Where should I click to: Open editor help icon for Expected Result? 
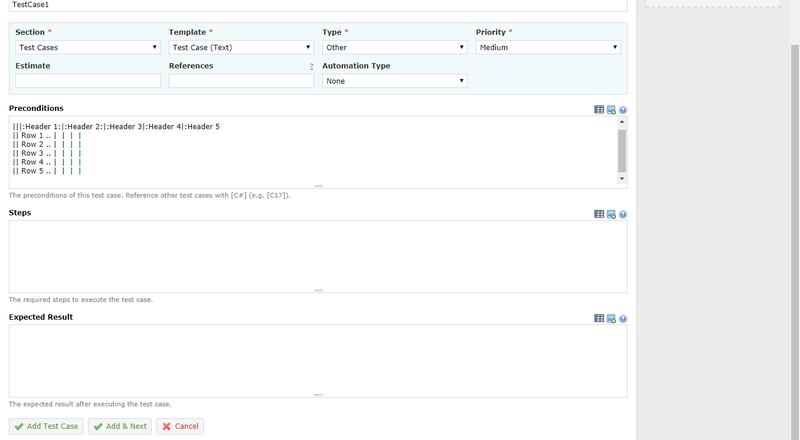click(x=623, y=319)
